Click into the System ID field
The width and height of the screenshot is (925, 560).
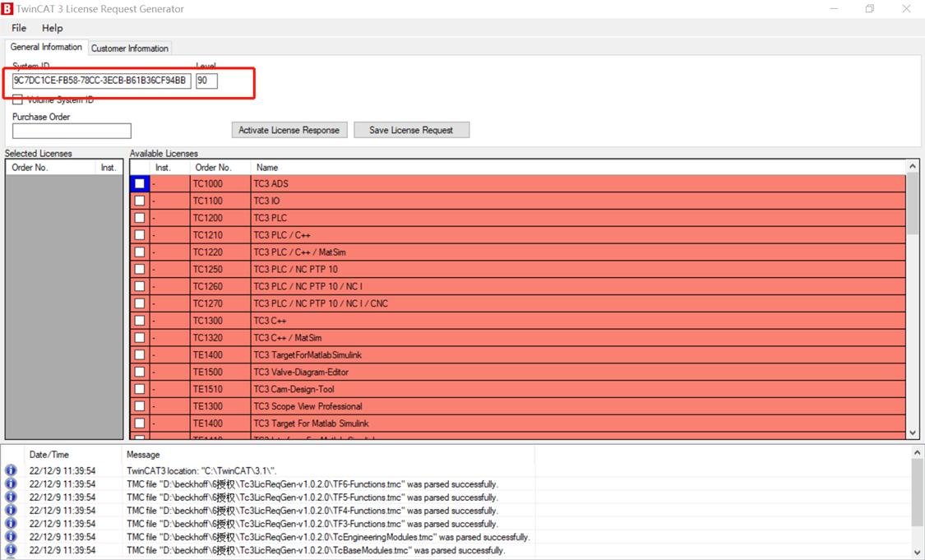[101, 81]
